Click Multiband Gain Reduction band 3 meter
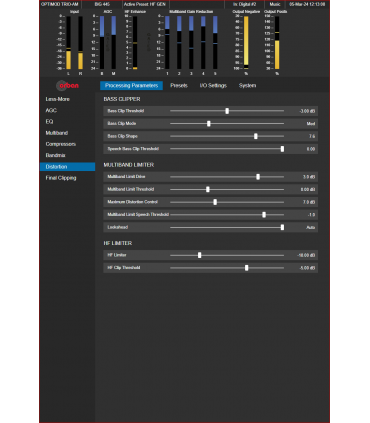The height and width of the screenshot is (423, 370). [191, 43]
